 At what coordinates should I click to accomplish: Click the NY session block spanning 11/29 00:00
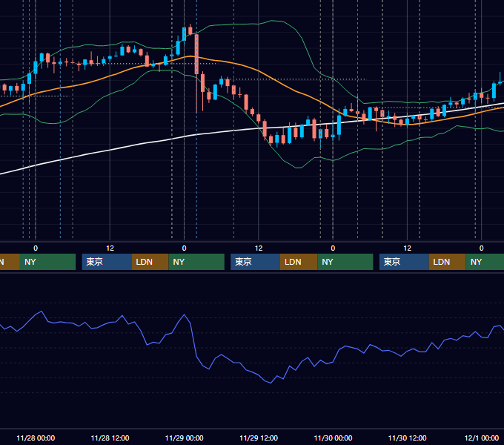(x=196, y=262)
